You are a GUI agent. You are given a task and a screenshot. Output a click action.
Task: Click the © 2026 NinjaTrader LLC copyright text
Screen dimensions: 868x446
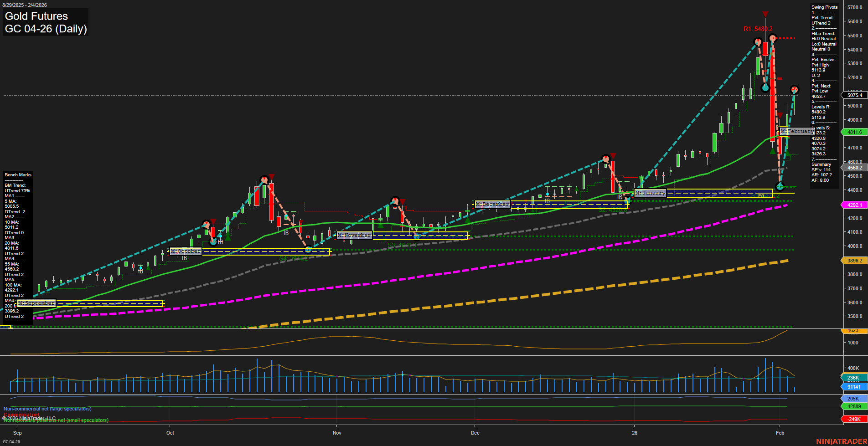click(x=29, y=418)
